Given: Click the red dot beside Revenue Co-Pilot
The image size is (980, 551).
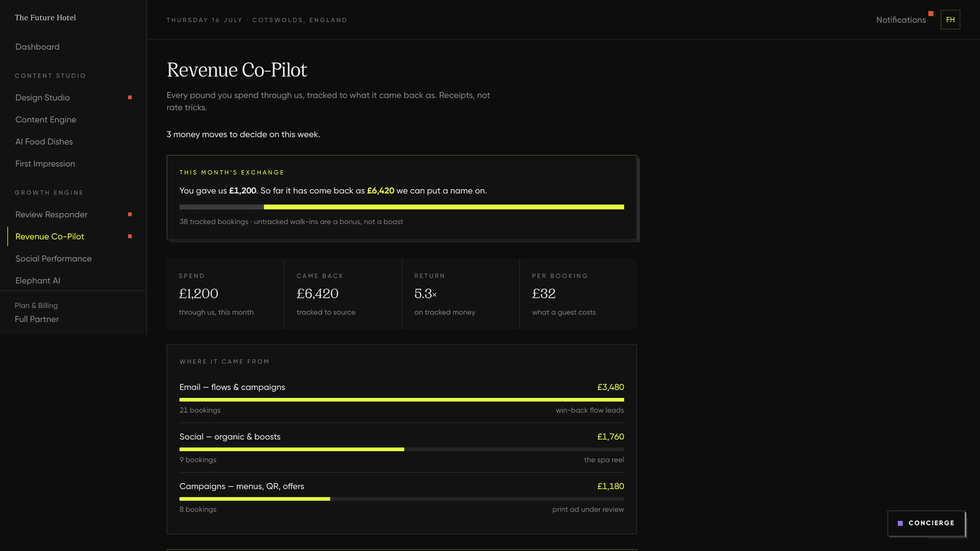Looking at the screenshot, I should (130, 237).
